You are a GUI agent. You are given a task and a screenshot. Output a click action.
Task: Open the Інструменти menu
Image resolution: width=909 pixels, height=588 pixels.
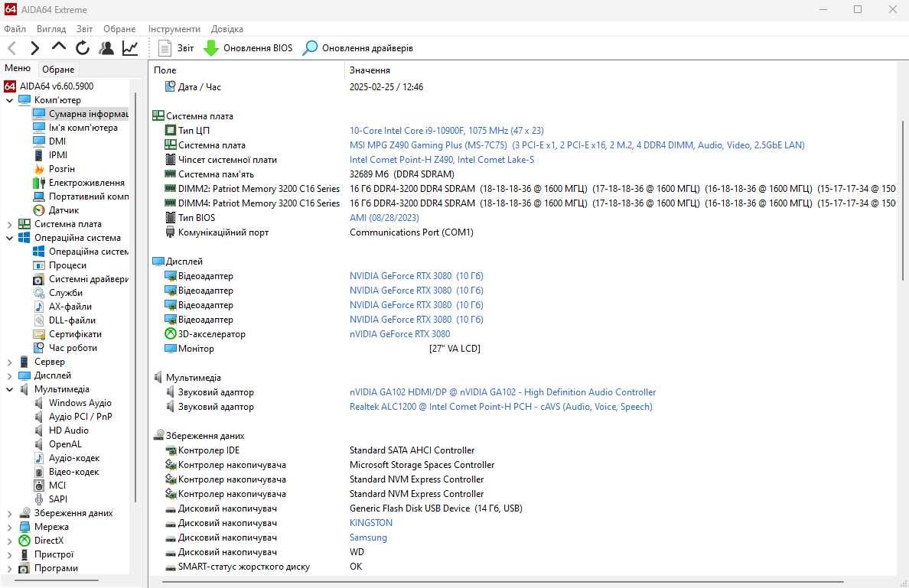(174, 29)
